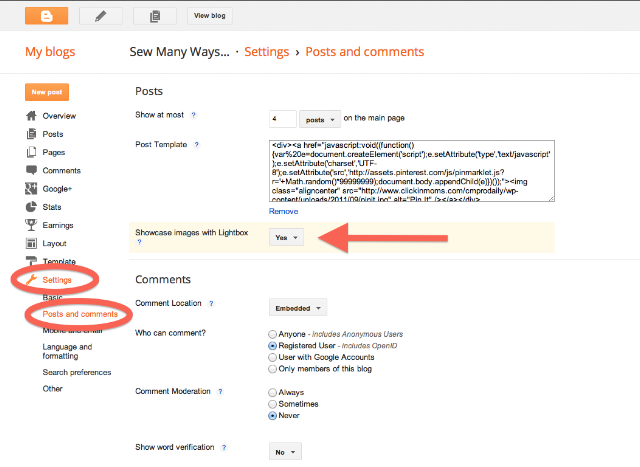Image resolution: width=640 pixels, height=467 pixels.
Task: Go to Stats in the sidebar
Action: (52, 207)
